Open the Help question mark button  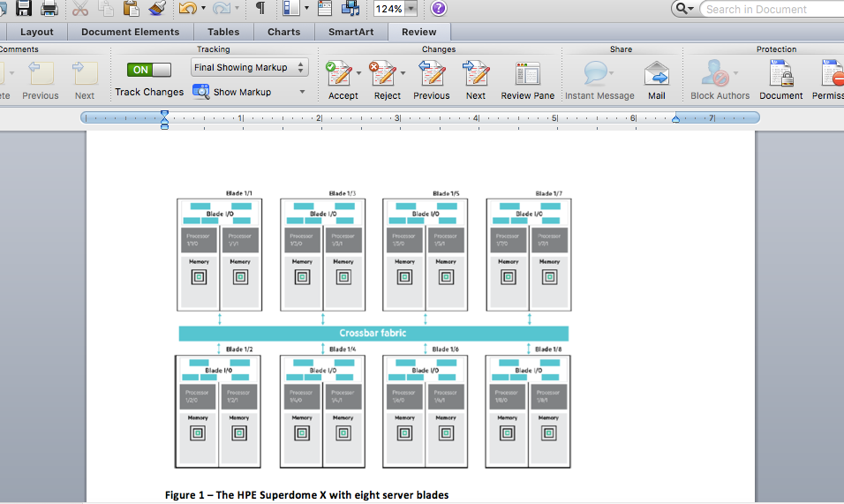[439, 9]
